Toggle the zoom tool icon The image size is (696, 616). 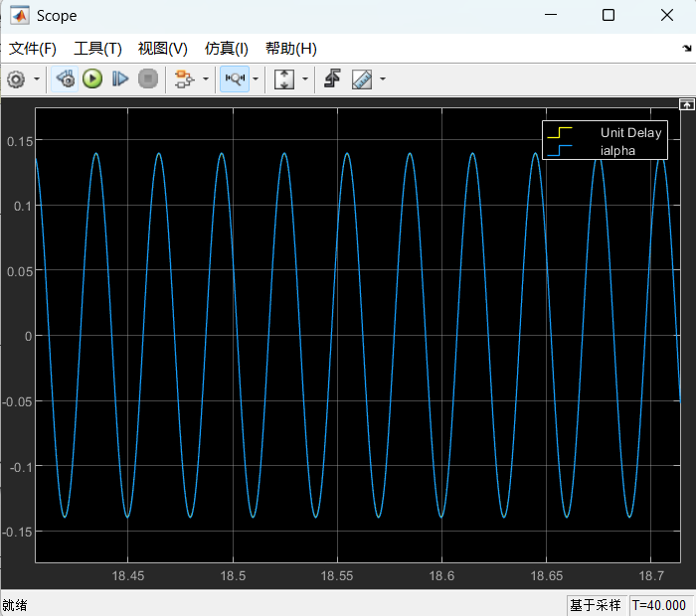pyautogui.click(x=235, y=78)
